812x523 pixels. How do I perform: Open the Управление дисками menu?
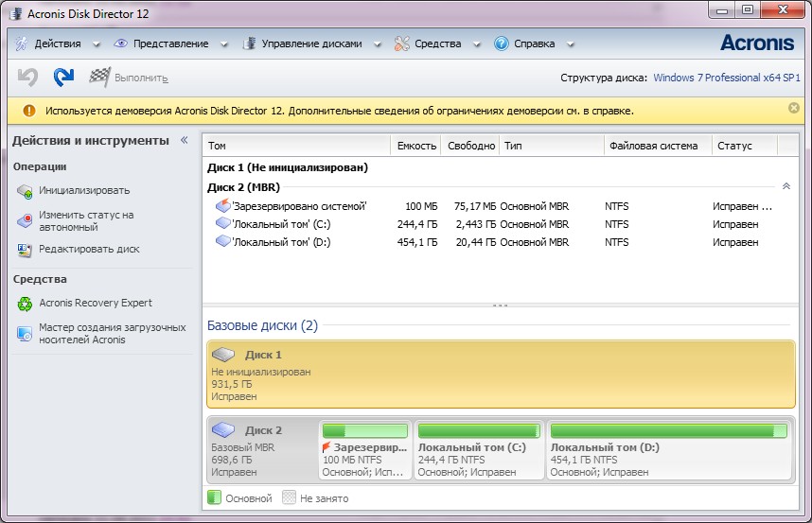tap(311, 44)
